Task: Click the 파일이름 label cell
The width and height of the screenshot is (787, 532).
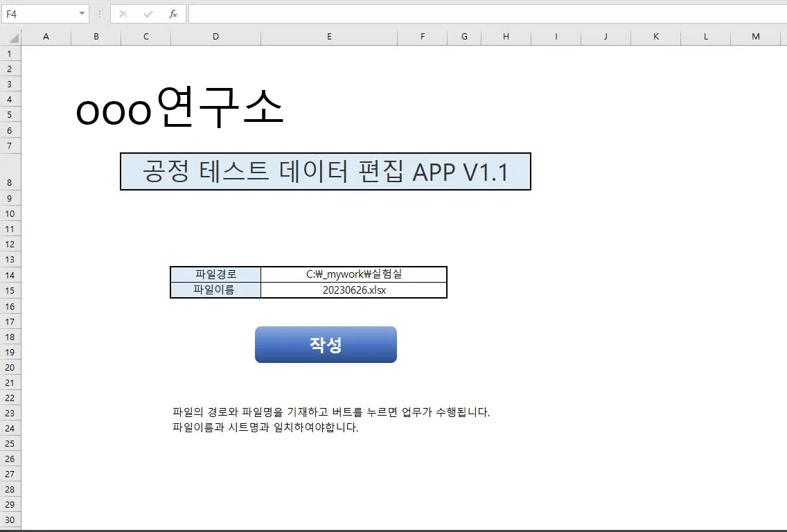Action: tap(215, 290)
